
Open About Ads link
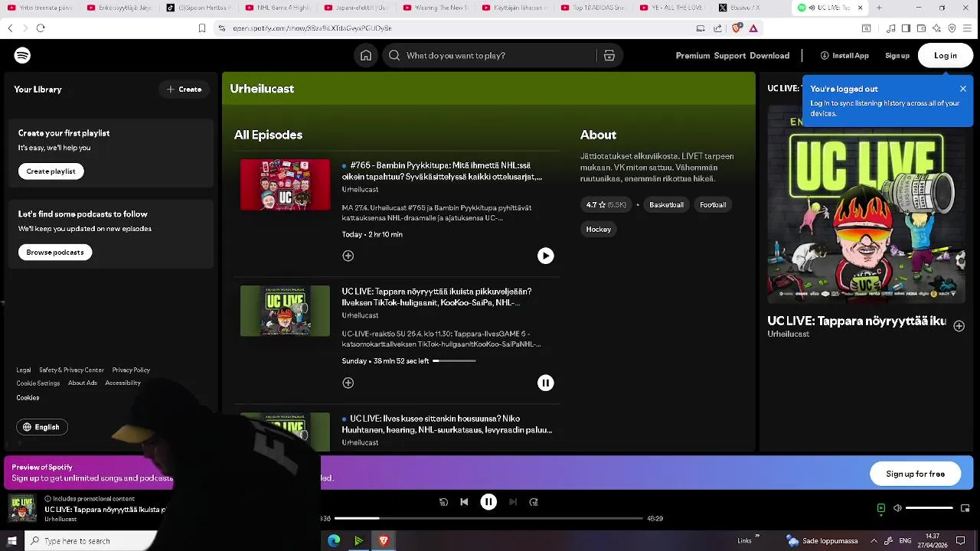click(x=83, y=383)
